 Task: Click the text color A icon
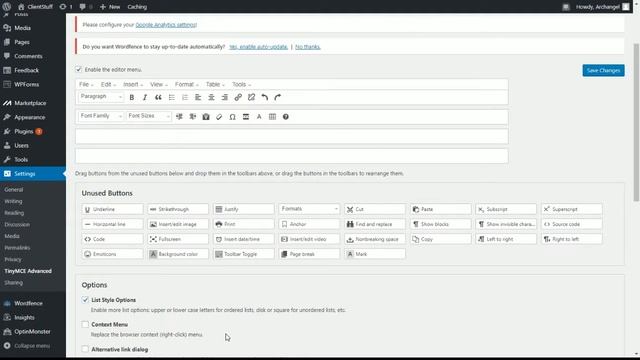tap(259, 117)
